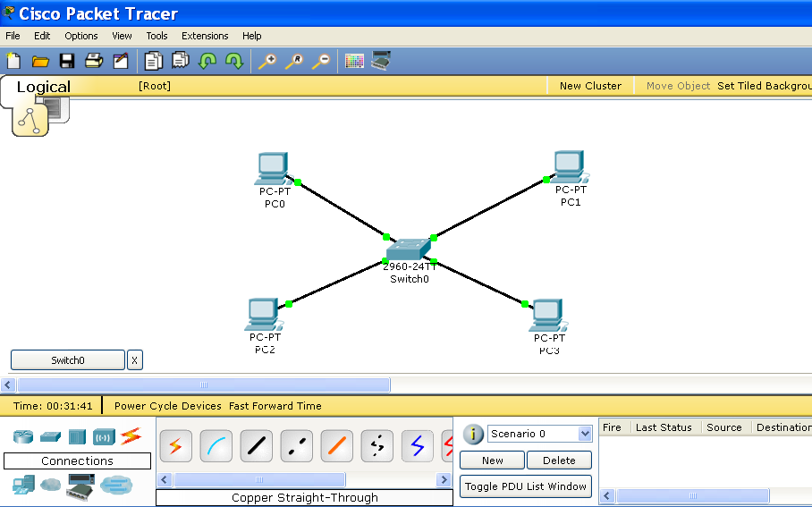Screen dimensions: 812x507
Task: Click the [Root] navigation label
Action: 155,86
